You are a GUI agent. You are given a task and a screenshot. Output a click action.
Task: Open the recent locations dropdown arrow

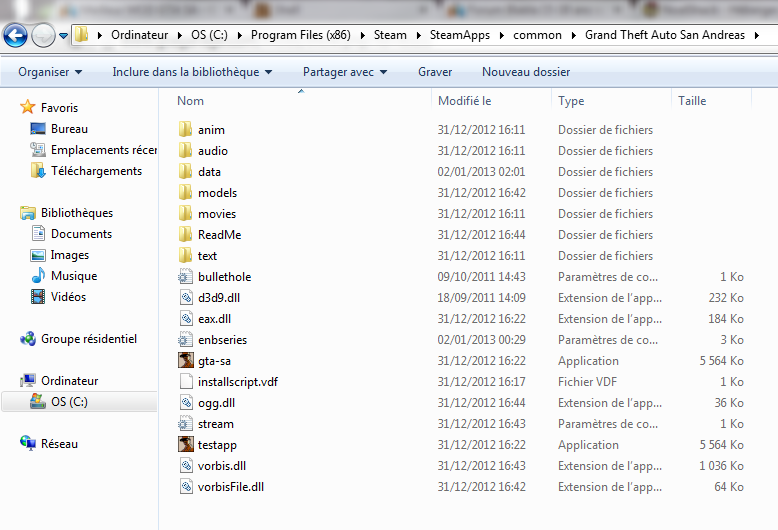click(64, 36)
